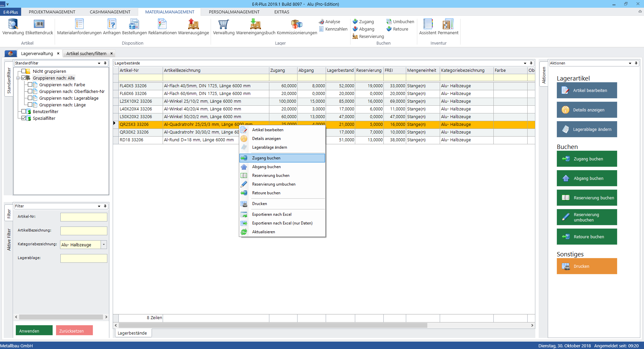Open the Permanent Inventur icon
Viewport: 644px width, 349px height.
[448, 27]
